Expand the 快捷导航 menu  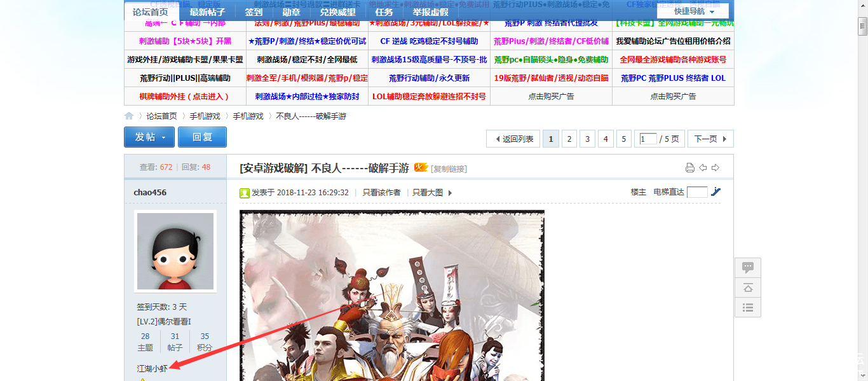pos(693,11)
